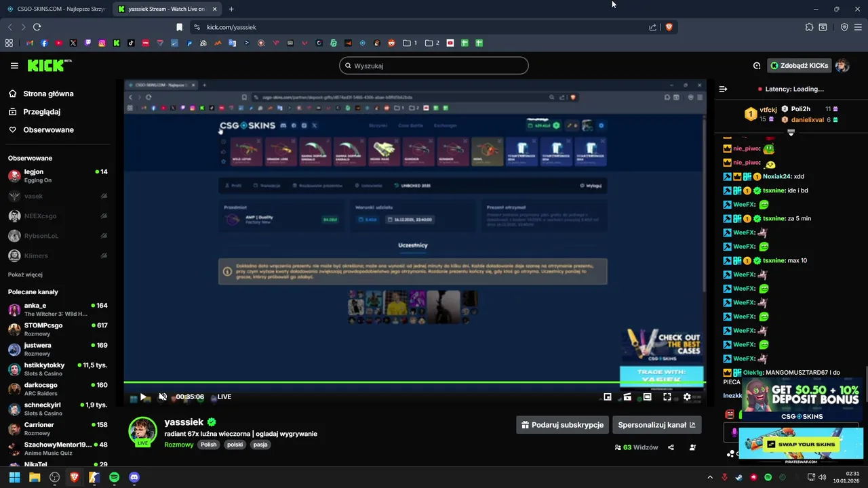The height and width of the screenshot is (488, 868).
Task: Open bookmark folder 2
Action: [432, 43]
